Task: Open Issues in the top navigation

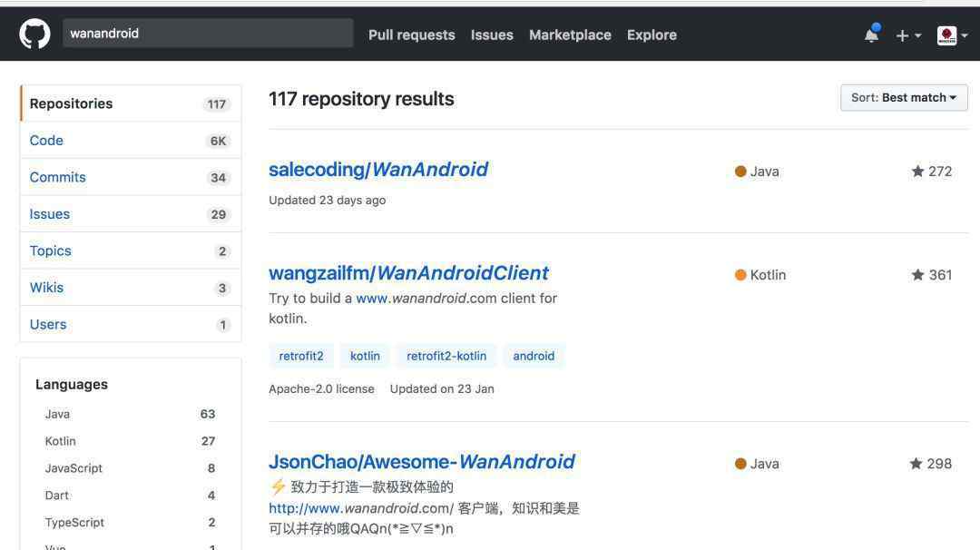Action: [x=492, y=35]
